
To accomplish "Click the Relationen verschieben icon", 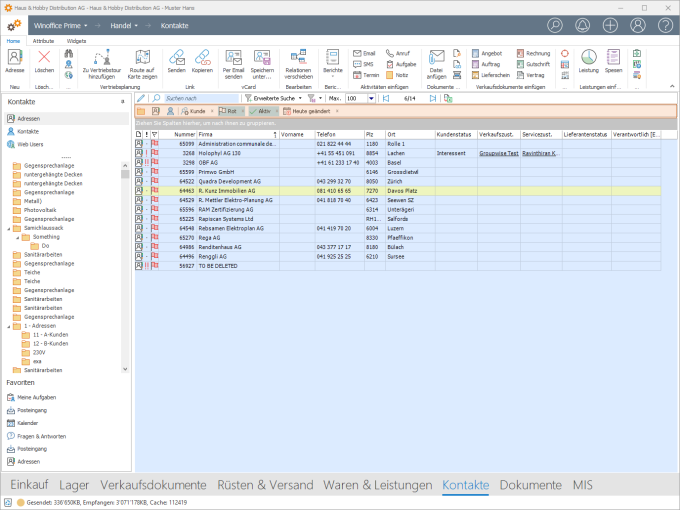I will coord(298,59).
